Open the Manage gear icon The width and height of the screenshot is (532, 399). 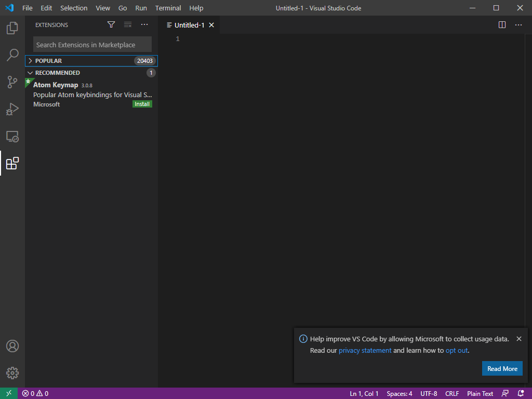[x=12, y=373]
